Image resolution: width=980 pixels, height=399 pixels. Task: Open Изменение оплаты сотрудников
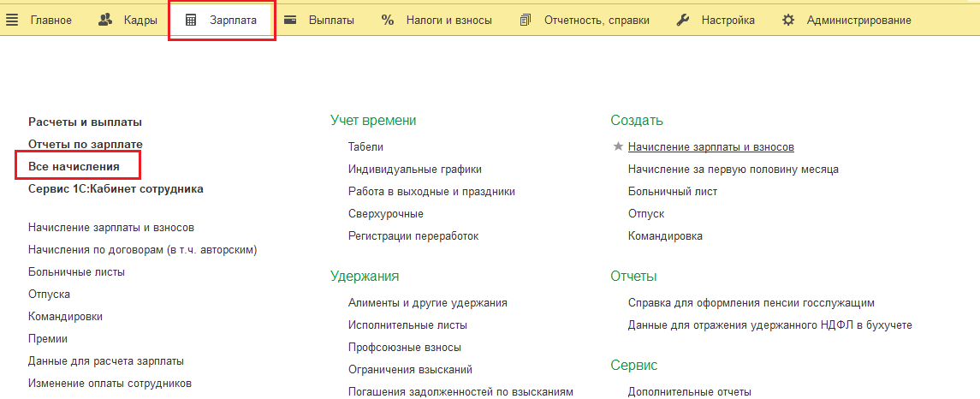(110, 383)
